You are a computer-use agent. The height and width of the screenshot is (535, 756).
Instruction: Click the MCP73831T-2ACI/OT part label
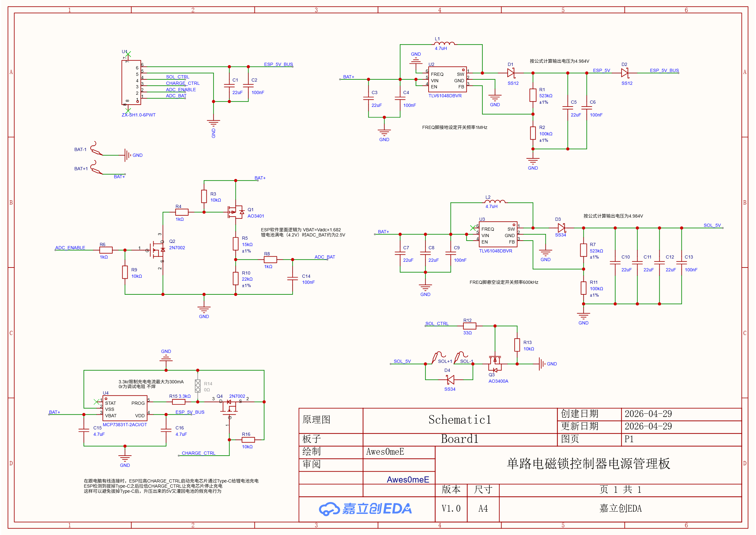pos(125,425)
